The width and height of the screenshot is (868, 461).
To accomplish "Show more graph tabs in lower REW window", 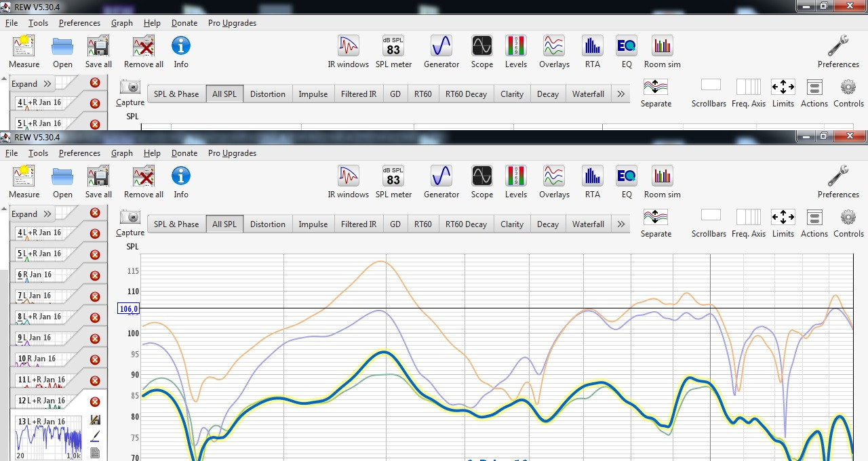I will point(620,224).
